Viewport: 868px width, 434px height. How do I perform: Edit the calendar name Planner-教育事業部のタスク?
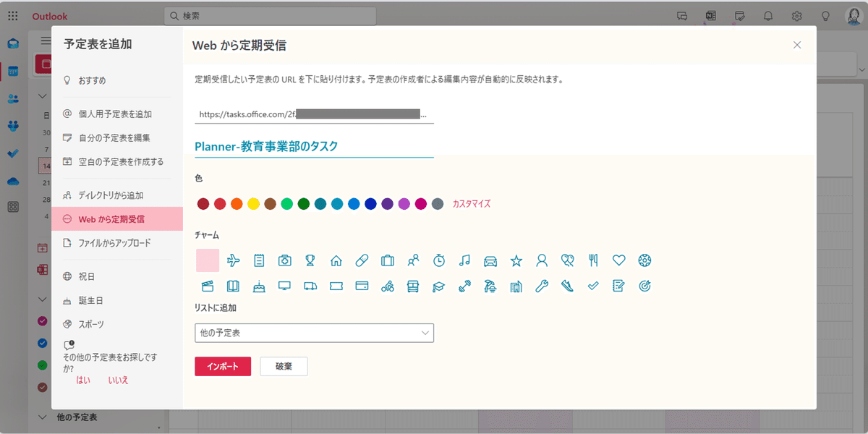point(315,146)
